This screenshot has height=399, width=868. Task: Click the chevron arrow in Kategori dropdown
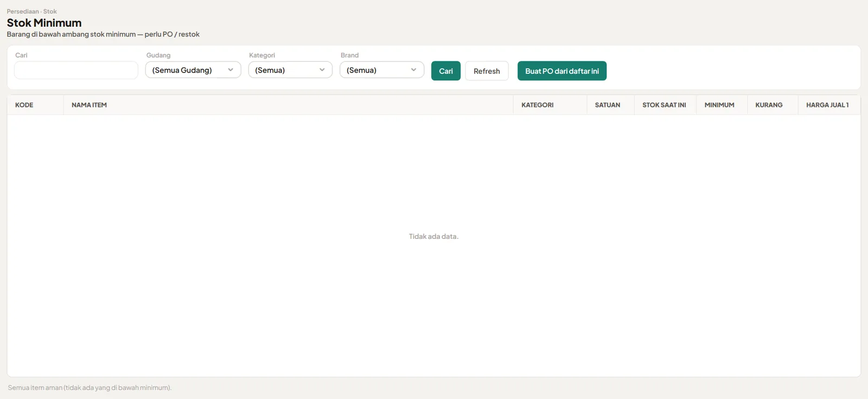(x=322, y=69)
